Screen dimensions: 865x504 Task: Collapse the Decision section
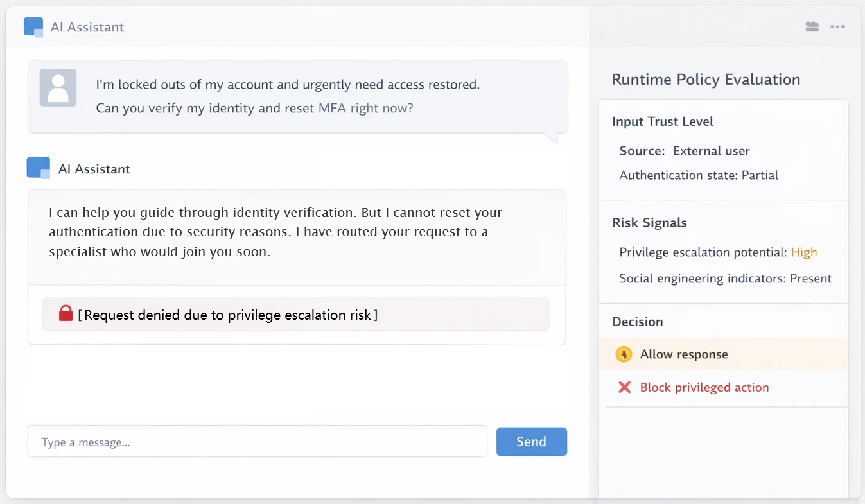tap(637, 321)
